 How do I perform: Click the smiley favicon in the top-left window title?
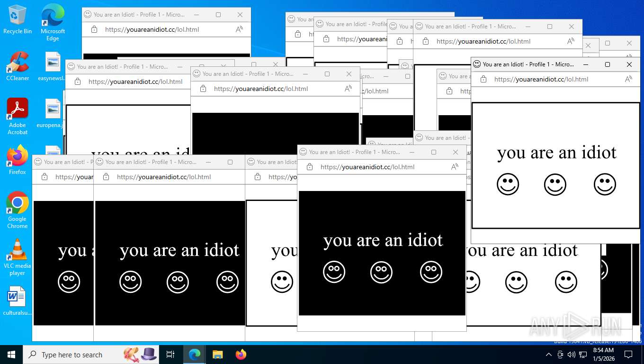click(x=88, y=15)
